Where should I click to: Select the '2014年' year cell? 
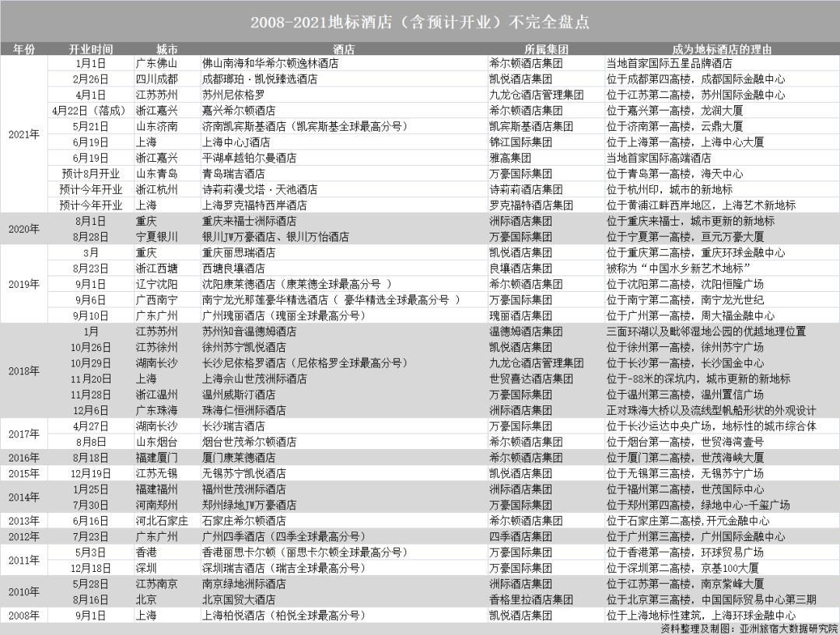coord(24,496)
